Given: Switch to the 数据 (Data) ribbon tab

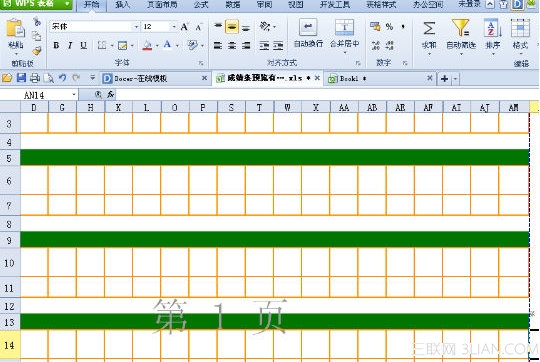Looking at the screenshot, I should [233, 4].
